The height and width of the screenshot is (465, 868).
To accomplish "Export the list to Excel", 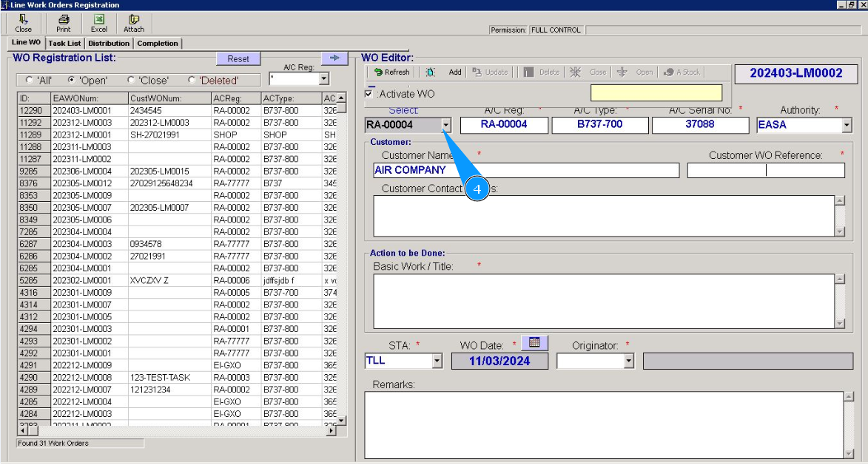I will 99,23.
